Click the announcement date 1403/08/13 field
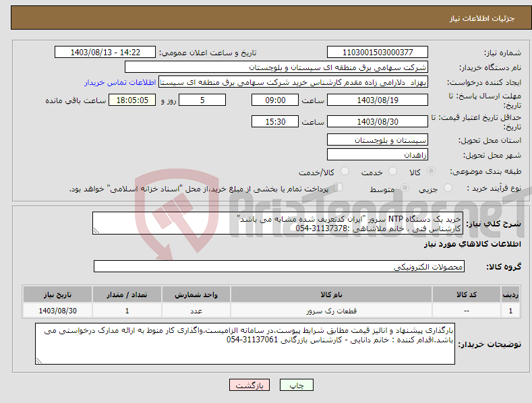532x403 pixels. 105,53
